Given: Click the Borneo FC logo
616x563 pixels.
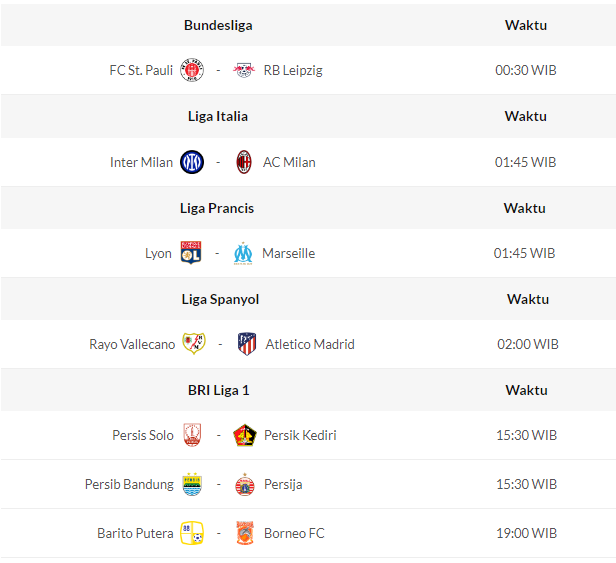Looking at the screenshot, I should tap(245, 533).
